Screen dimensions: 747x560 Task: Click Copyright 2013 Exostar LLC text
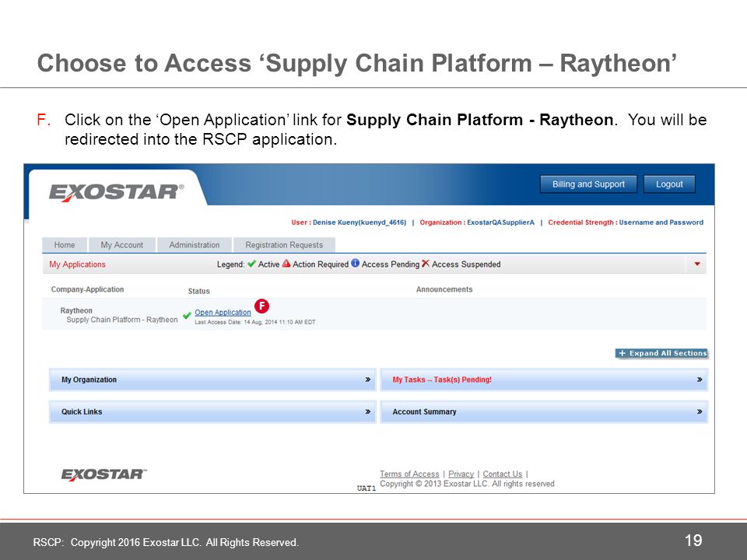(467, 484)
